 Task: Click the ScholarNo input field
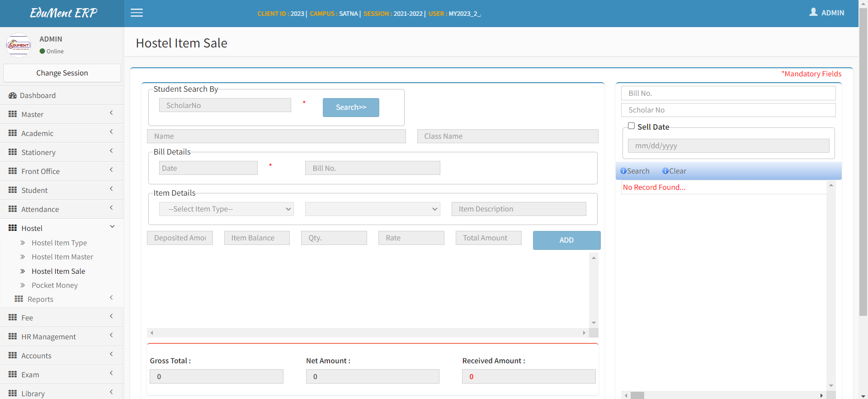tap(225, 105)
